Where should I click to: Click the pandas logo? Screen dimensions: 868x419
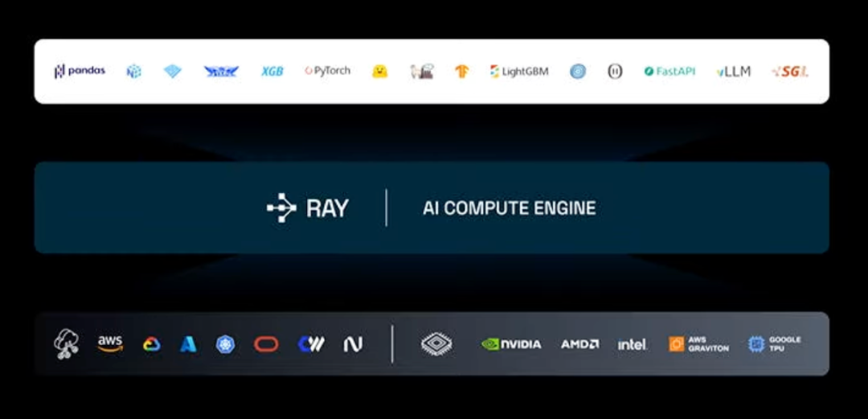[x=80, y=71]
